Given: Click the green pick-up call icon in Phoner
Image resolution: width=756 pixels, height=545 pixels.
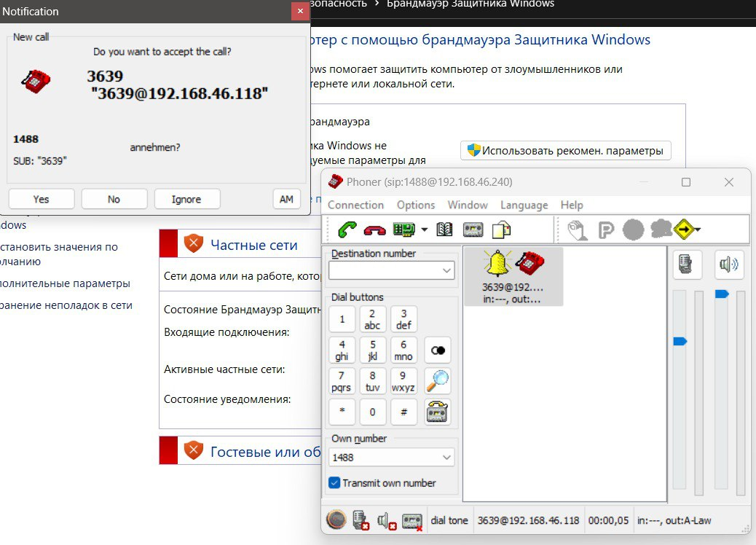Looking at the screenshot, I should [347, 230].
